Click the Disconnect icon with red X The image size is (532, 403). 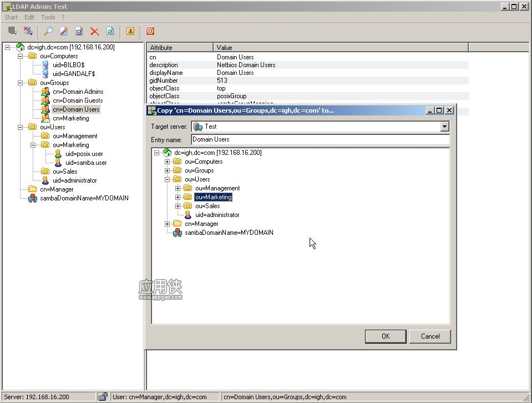tap(28, 31)
